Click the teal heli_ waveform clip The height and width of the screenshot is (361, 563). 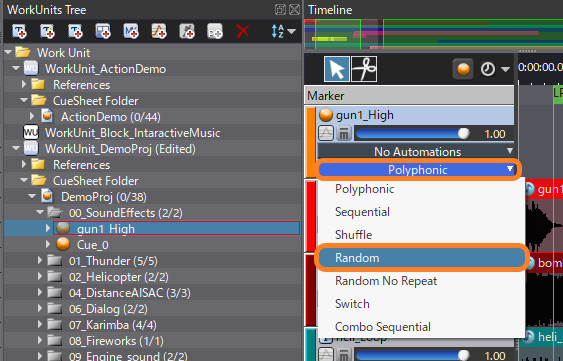541,345
